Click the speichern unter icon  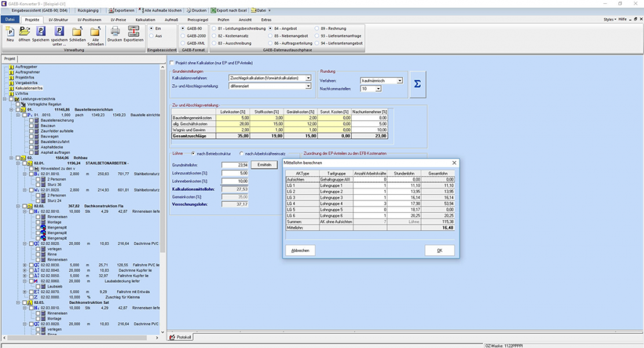point(59,36)
